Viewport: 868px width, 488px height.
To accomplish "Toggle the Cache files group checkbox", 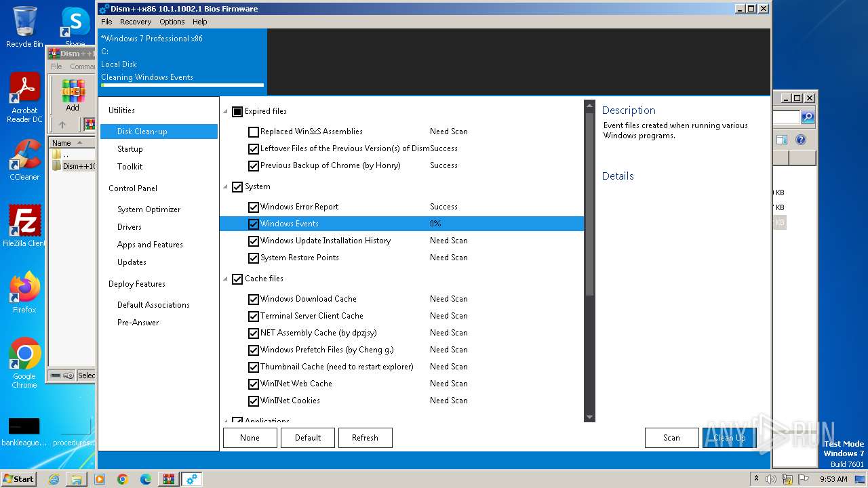I will coord(237,279).
